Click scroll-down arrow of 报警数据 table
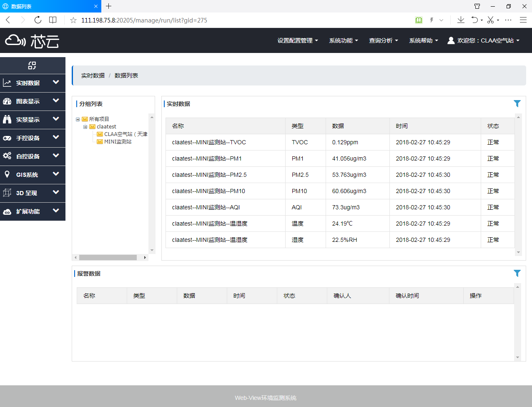The width and height of the screenshot is (532, 407). pos(517,357)
